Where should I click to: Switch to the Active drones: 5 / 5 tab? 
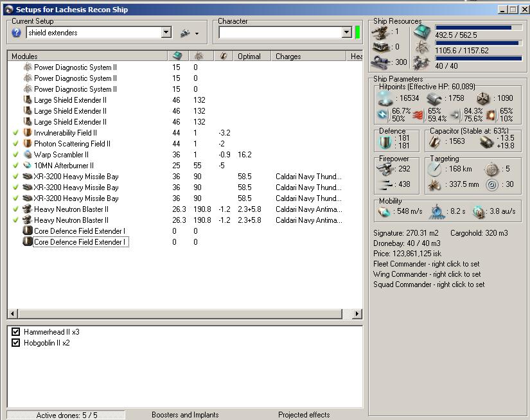coord(66,415)
